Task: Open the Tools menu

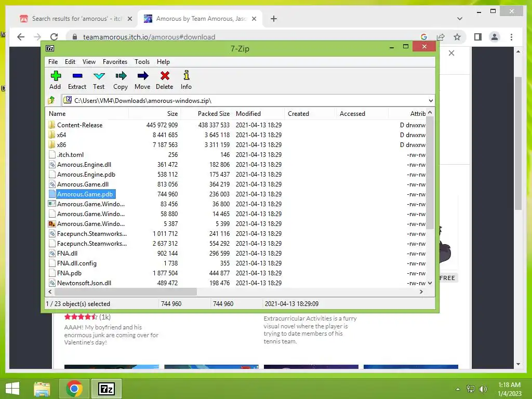Action: click(142, 62)
